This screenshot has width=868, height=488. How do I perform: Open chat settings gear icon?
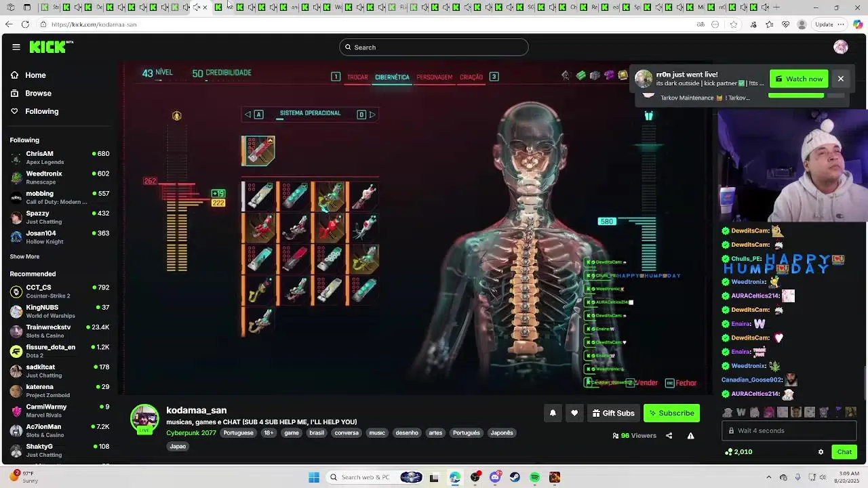coord(821,452)
